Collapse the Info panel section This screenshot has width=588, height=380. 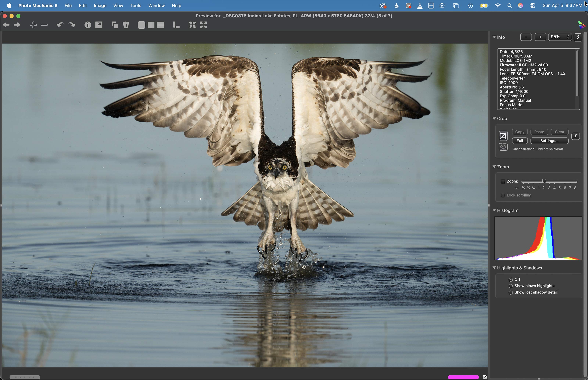click(494, 37)
